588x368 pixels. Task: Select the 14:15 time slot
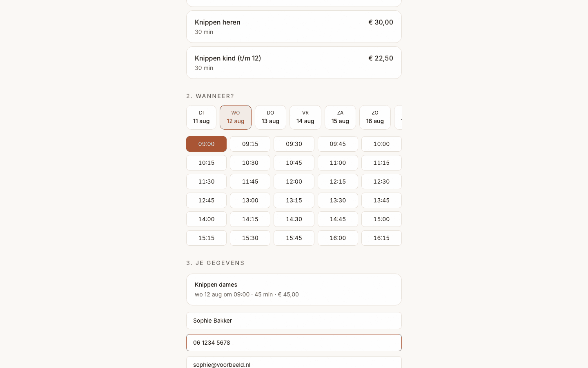[250, 219]
